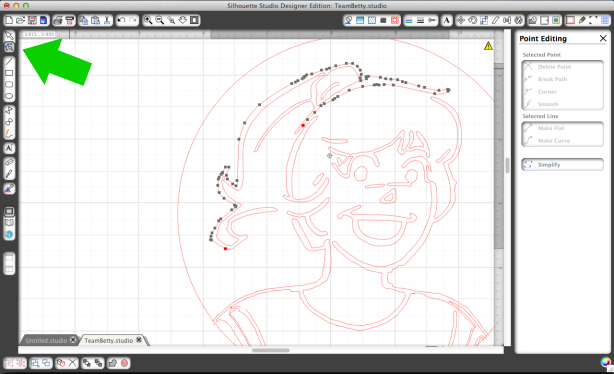
Task: Open a file with folder icon
Action: (x=20, y=20)
